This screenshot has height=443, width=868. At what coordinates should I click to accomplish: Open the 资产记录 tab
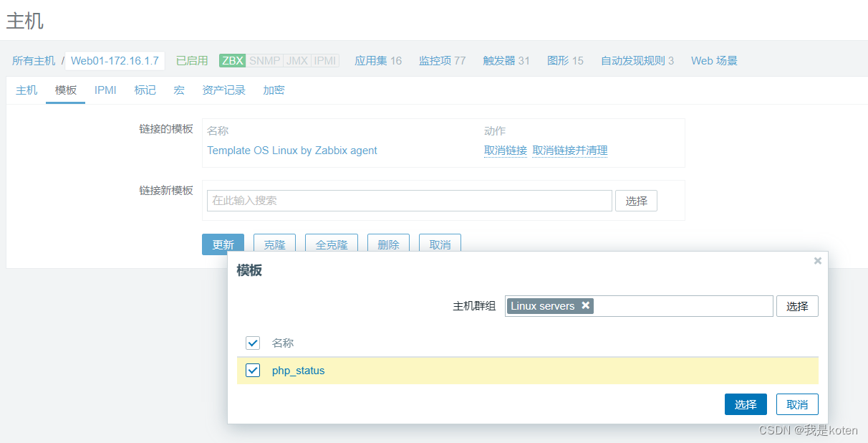pos(223,90)
